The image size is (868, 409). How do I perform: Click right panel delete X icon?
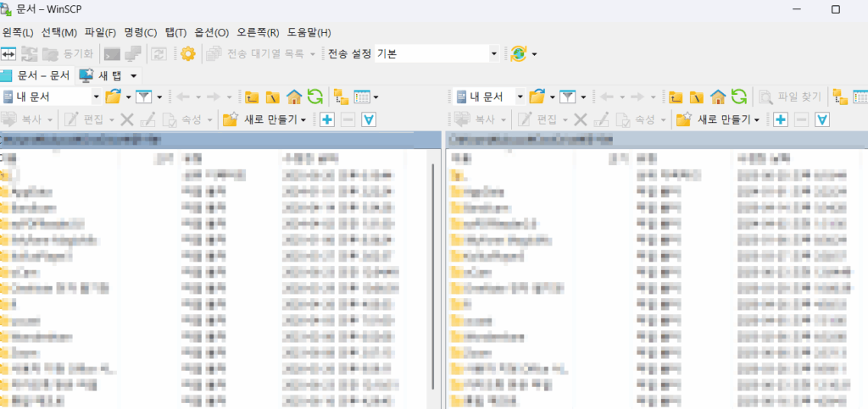581,119
